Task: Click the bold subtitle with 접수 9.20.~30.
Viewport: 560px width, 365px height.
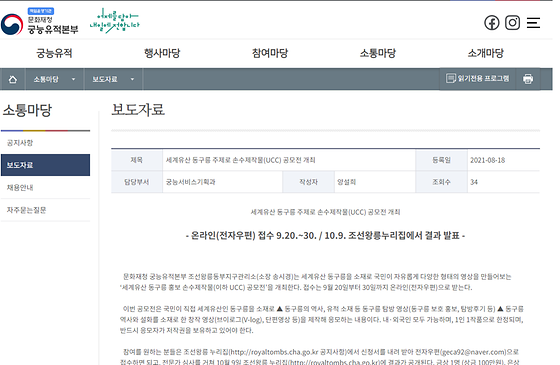Action: (x=325, y=235)
